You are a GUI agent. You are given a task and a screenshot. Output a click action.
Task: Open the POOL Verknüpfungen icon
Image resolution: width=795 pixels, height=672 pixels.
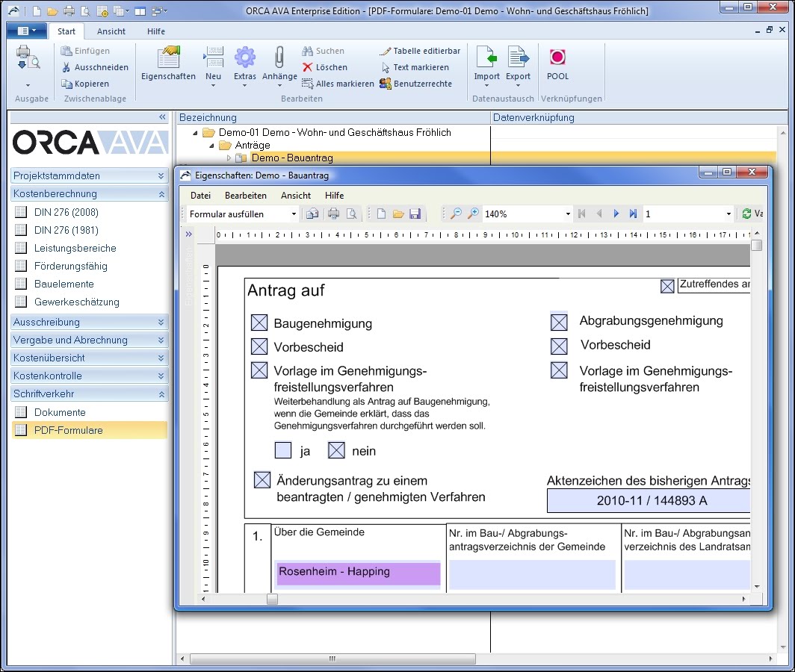click(557, 57)
